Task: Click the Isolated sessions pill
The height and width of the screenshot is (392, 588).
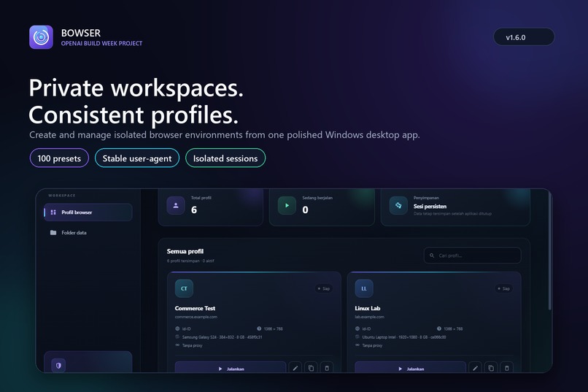Action: tap(225, 158)
